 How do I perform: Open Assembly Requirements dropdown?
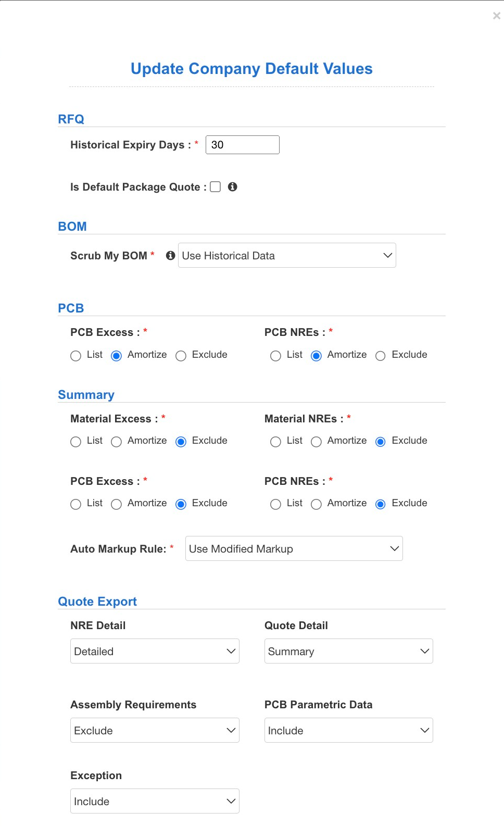pos(155,730)
